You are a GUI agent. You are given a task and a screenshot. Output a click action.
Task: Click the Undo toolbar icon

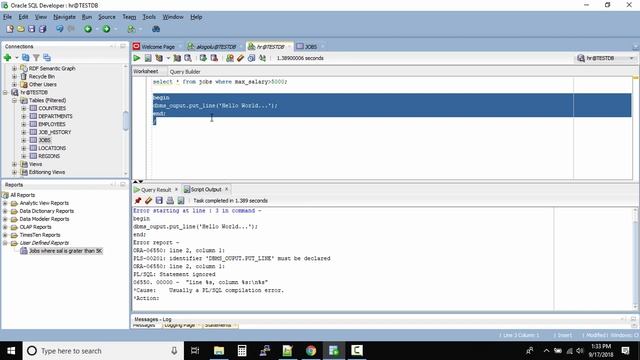pyautogui.click(x=60, y=29)
